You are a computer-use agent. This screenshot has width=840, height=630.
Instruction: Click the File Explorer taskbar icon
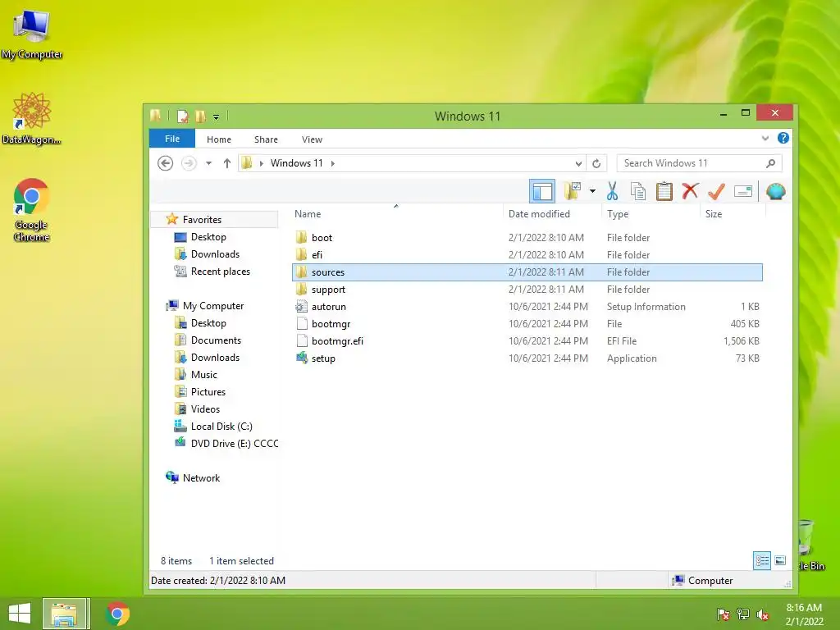(x=64, y=614)
